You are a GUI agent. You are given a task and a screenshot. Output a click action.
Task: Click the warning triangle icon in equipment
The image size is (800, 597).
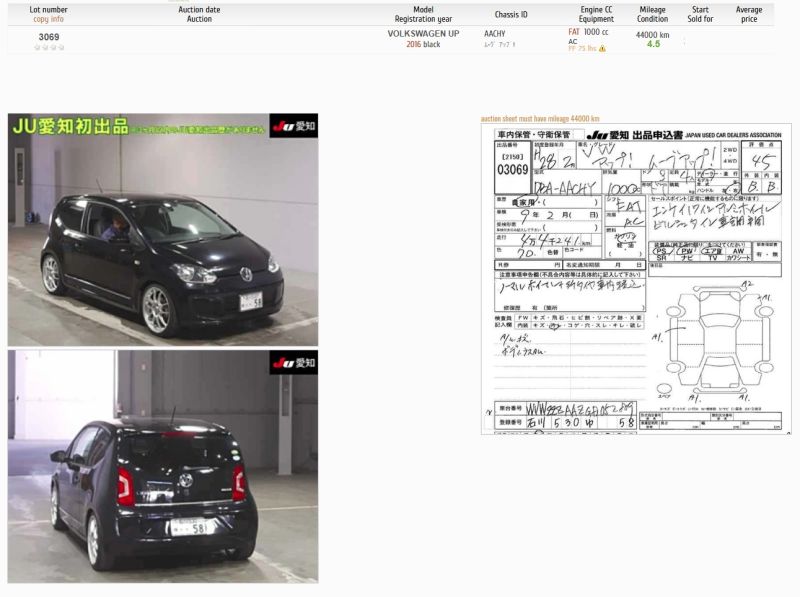[602, 48]
